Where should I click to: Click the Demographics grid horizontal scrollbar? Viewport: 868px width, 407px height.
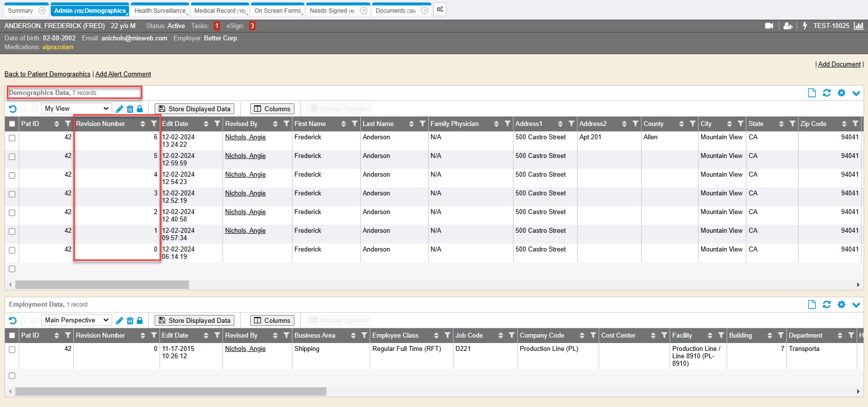[x=102, y=285]
